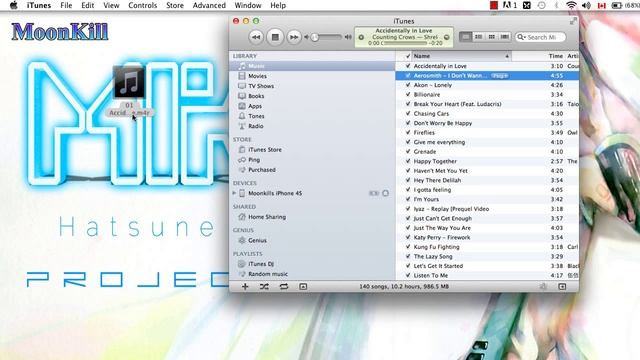This screenshot has width=640, height=360.
Task: Click the previous track rewind button
Action: coord(256,37)
